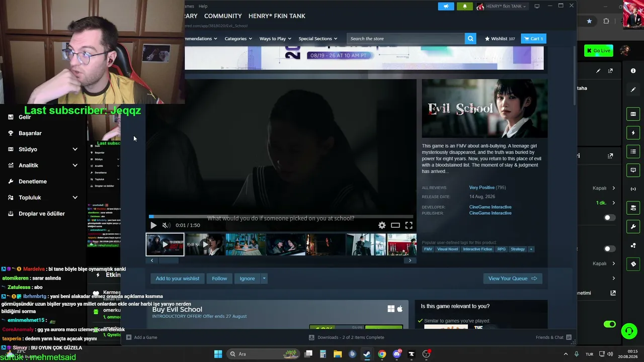Open the Steam announcements megaphone icon
The width and height of the screenshot is (644, 362).
(x=446, y=7)
